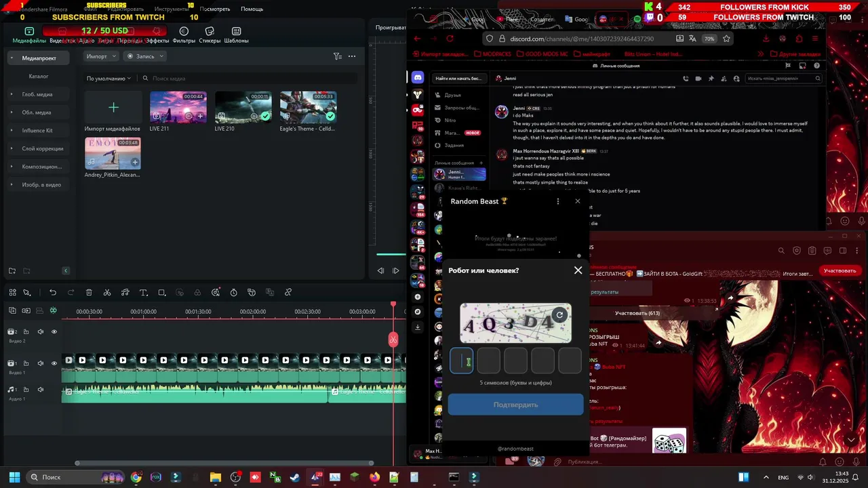The width and height of the screenshot is (868, 488).
Task: Click the selection pointer tool in timeline
Action: pos(27,293)
